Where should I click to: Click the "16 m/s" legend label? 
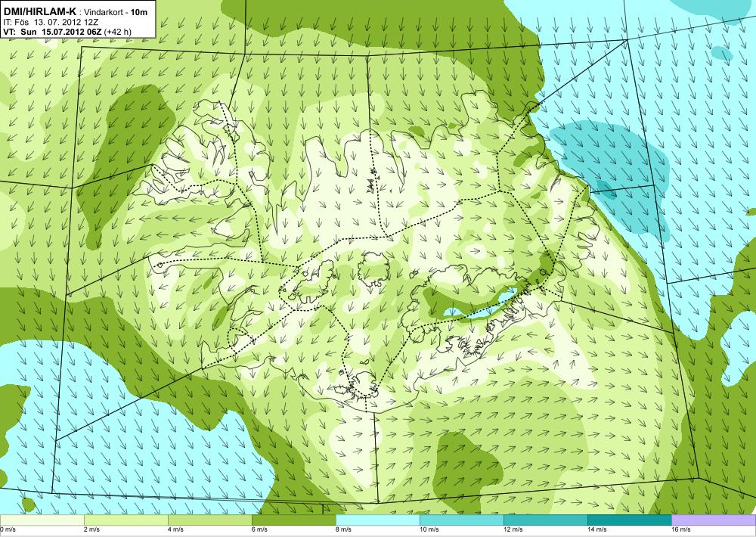coord(681,529)
